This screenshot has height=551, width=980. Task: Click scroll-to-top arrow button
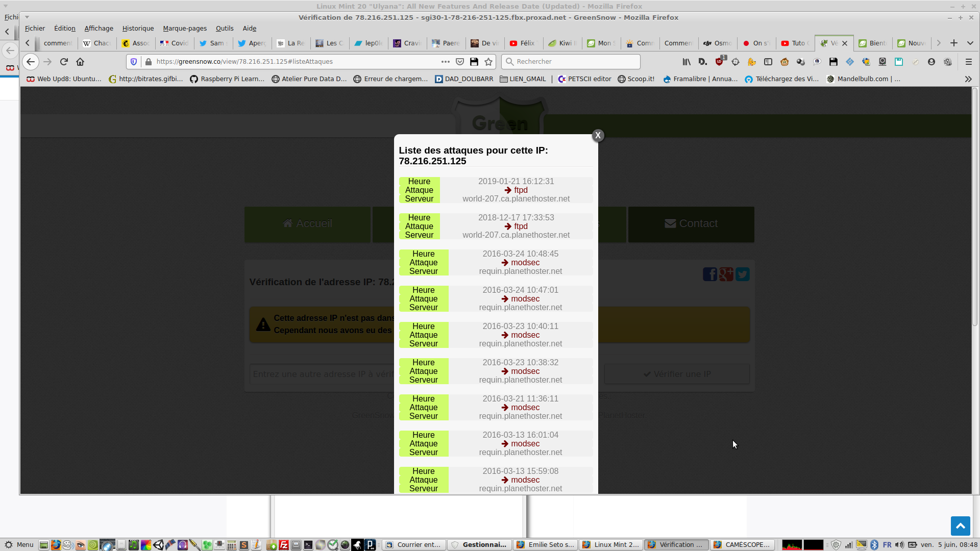coord(960,525)
